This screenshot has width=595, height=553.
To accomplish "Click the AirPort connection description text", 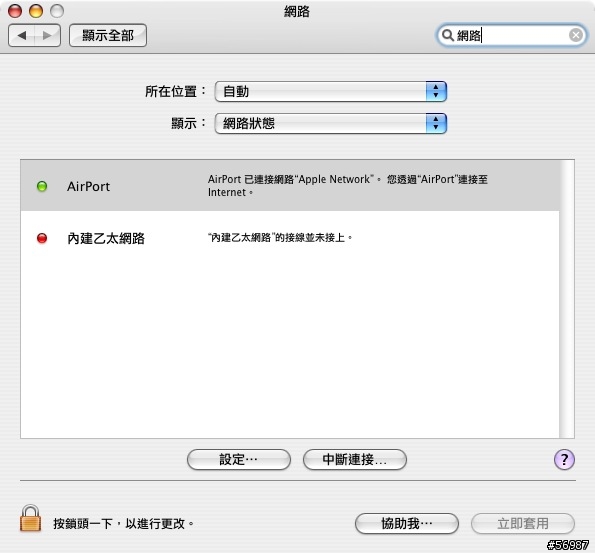I will [348, 186].
